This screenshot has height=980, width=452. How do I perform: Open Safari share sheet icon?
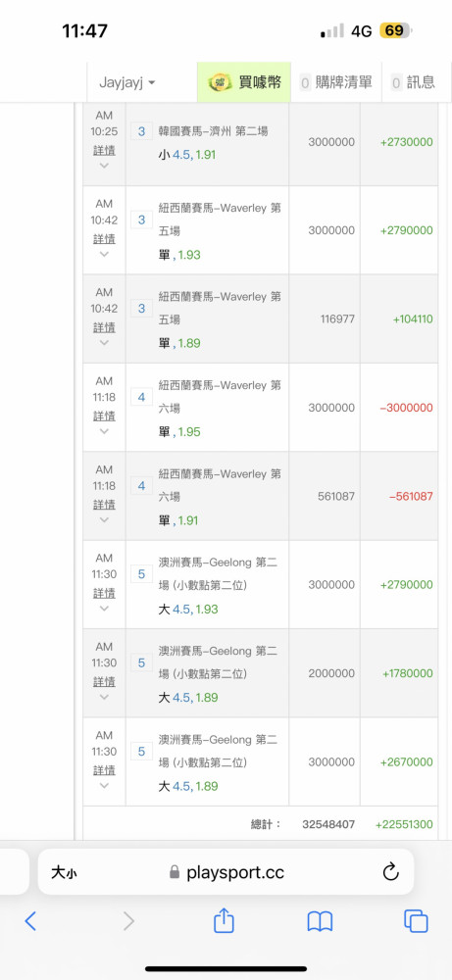point(224,920)
